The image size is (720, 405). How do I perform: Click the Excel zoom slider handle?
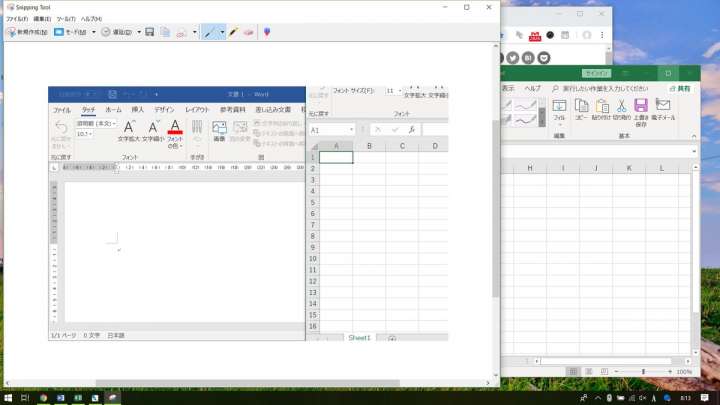coord(643,371)
